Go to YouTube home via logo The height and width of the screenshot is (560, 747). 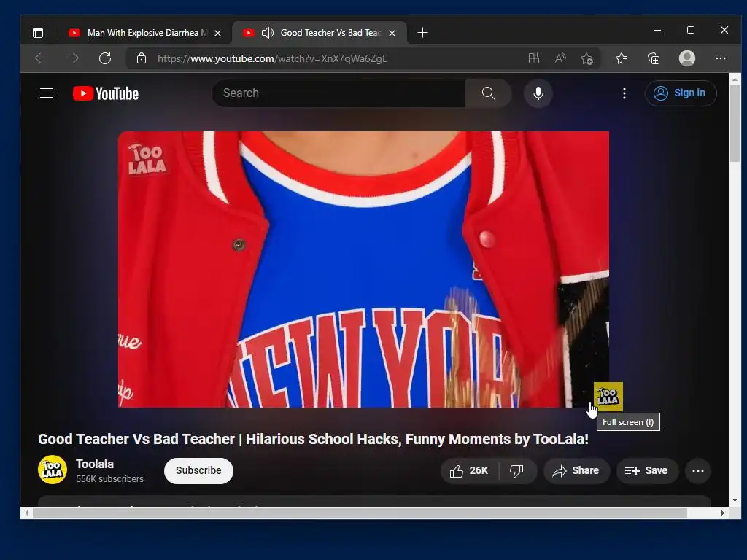106,93
